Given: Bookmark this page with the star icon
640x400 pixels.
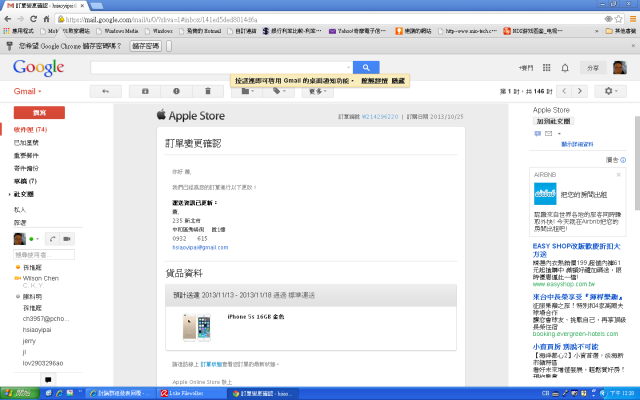Looking at the screenshot, I should pyautogui.click(x=618, y=19).
